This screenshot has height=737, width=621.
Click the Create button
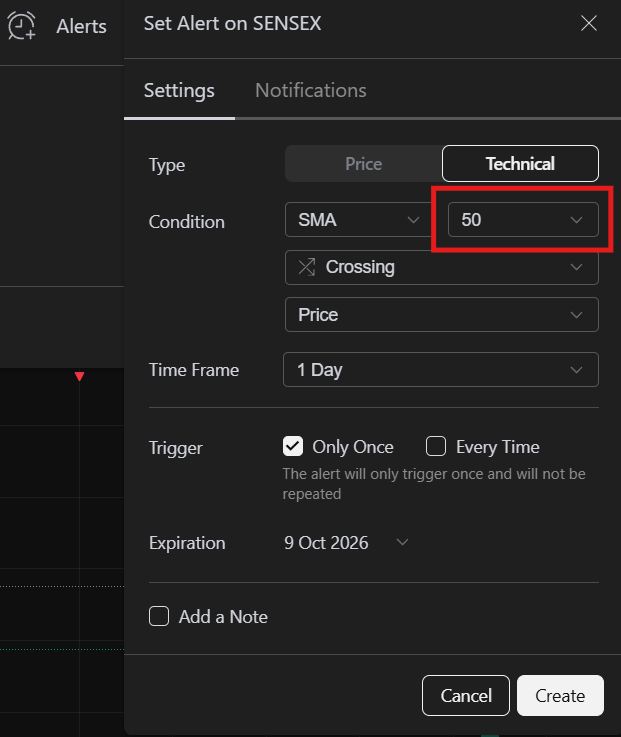[x=560, y=696]
